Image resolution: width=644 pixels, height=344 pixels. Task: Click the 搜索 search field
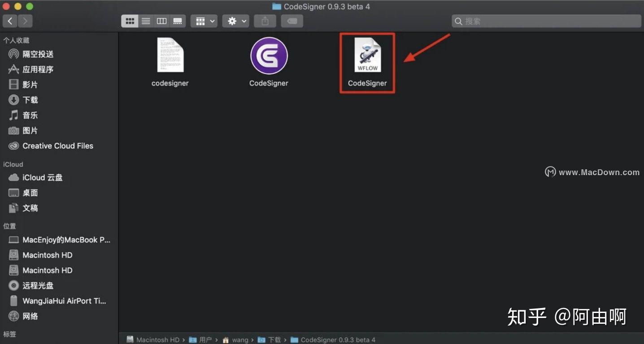pos(545,21)
